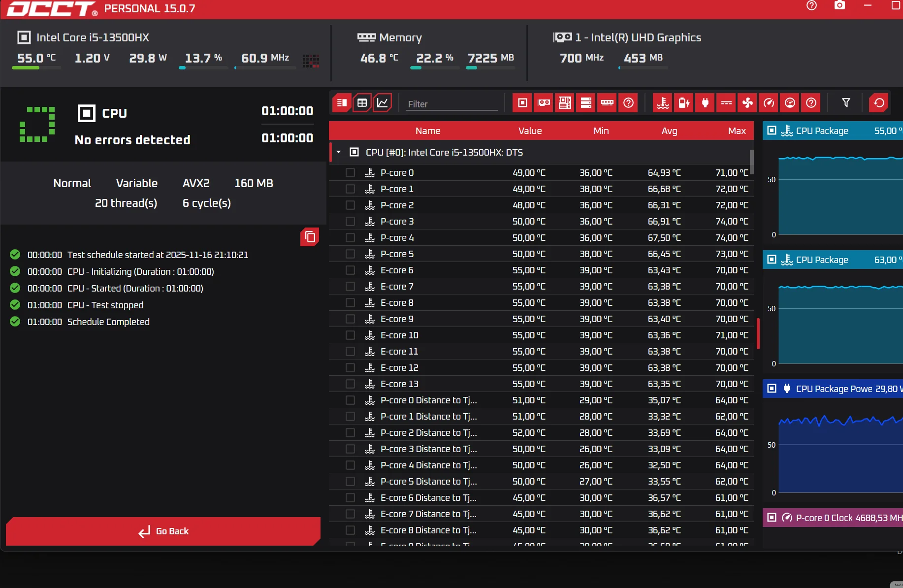
Task: Click the thermometer icon in E-core 9 row
Action: click(370, 319)
